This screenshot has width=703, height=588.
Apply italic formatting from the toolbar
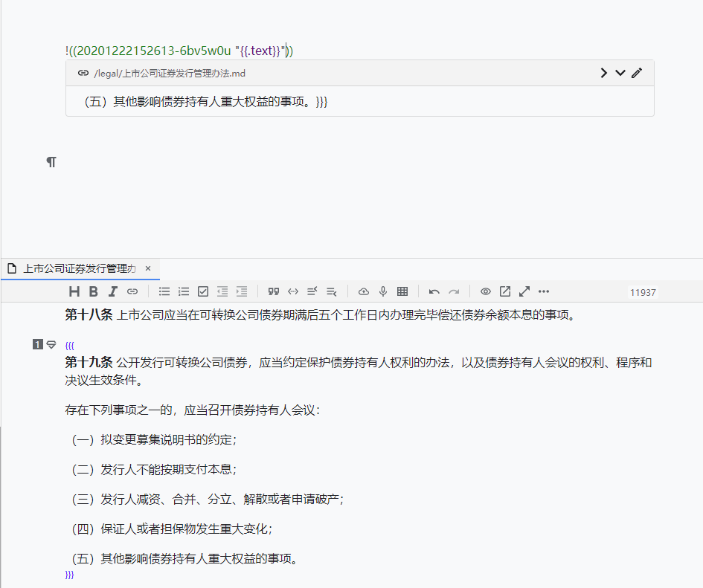[x=113, y=291]
